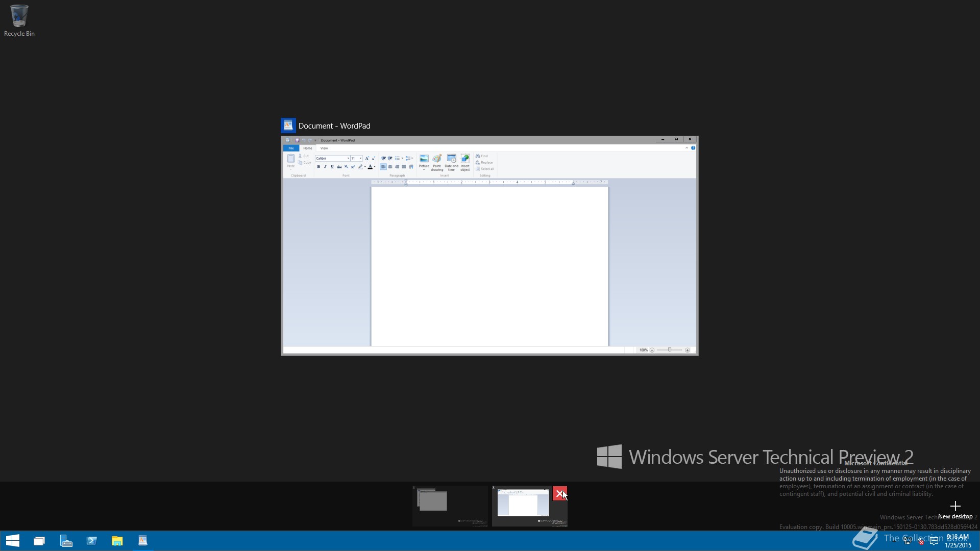Image resolution: width=980 pixels, height=551 pixels.
Task: Add a New desktop
Action: coord(955,510)
